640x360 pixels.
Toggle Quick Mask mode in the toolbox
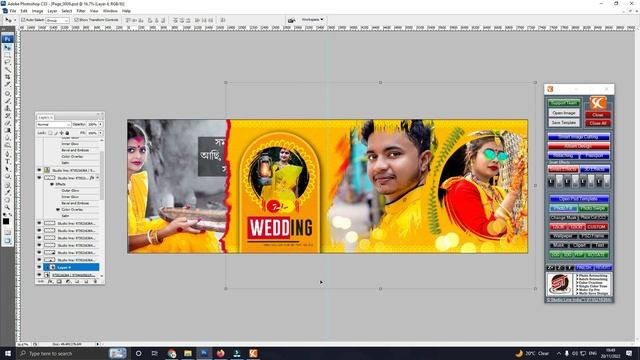(x=7, y=232)
